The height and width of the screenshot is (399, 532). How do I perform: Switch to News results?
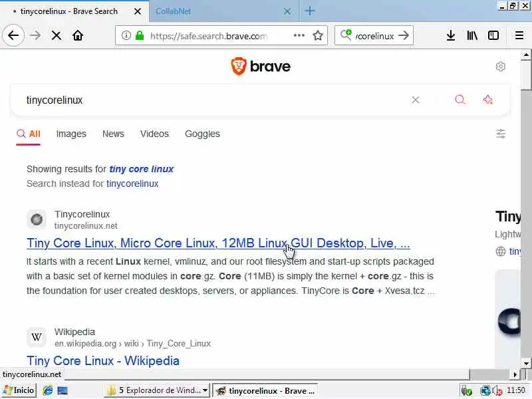(113, 134)
